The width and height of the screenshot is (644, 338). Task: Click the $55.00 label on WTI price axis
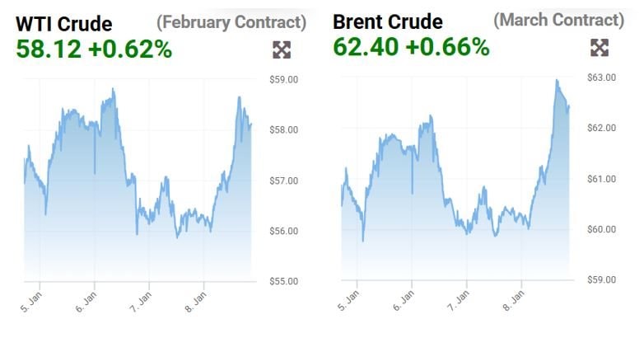tap(283, 281)
